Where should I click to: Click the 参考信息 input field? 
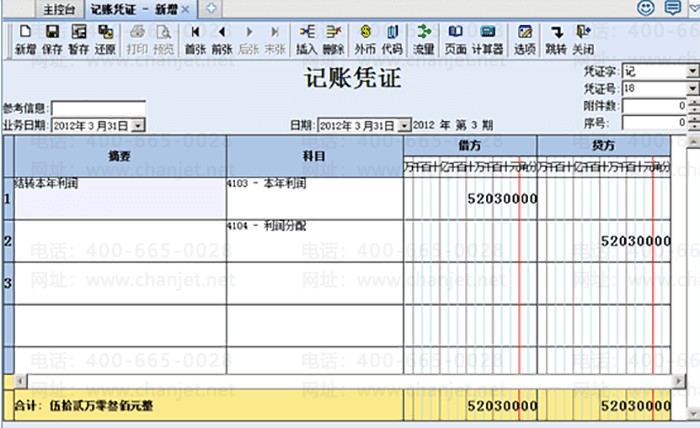pyautogui.click(x=99, y=108)
